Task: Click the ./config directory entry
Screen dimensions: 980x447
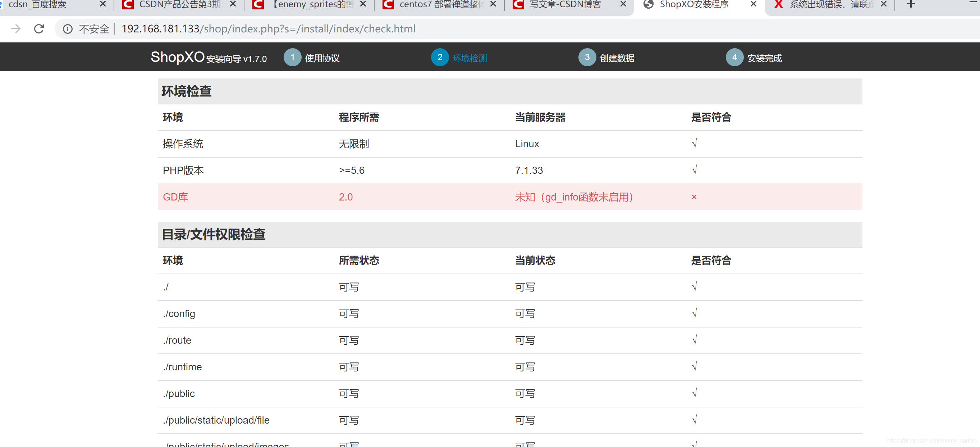Action: (x=179, y=314)
